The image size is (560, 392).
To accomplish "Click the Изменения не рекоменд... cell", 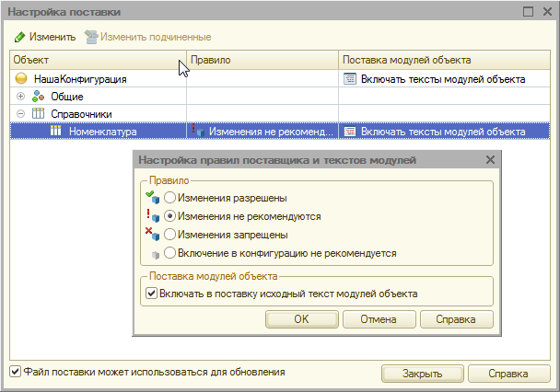I will [x=262, y=131].
